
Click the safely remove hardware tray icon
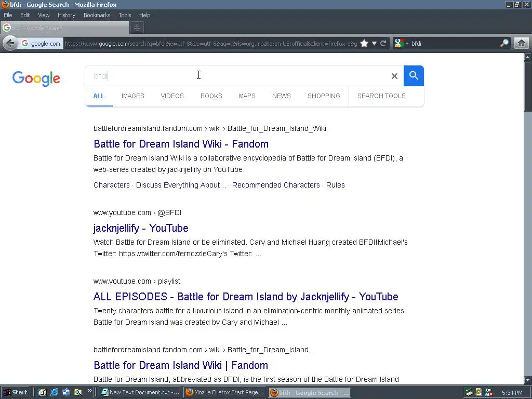pyautogui.click(x=469, y=392)
